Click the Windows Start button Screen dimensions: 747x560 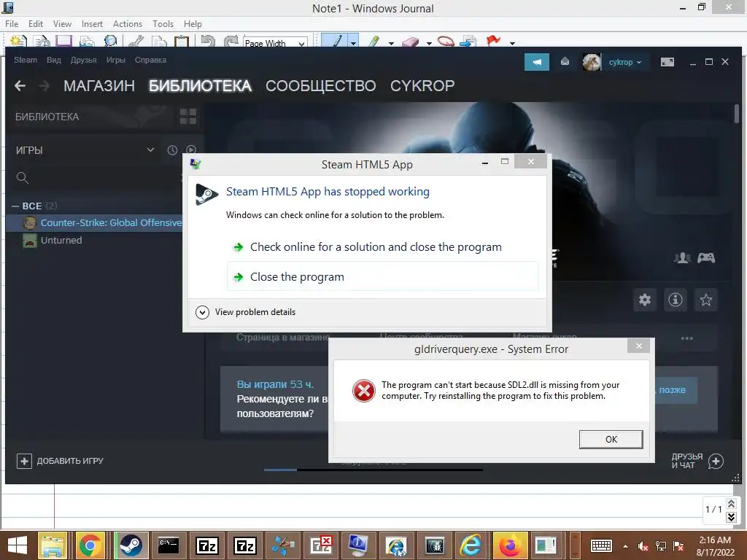(x=18, y=545)
